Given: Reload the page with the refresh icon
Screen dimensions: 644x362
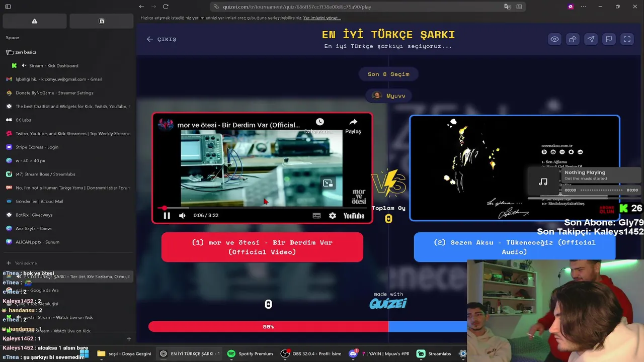Looking at the screenshot, I should [x=166, y=7].
